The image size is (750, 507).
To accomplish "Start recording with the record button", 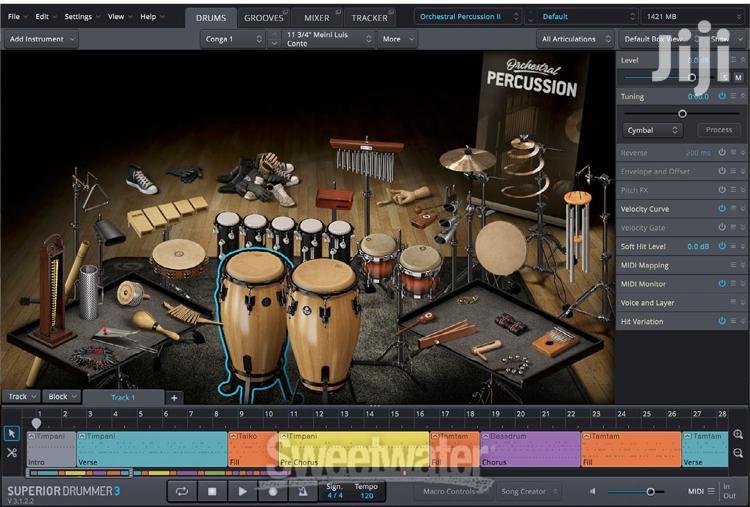I will point(273,491).
